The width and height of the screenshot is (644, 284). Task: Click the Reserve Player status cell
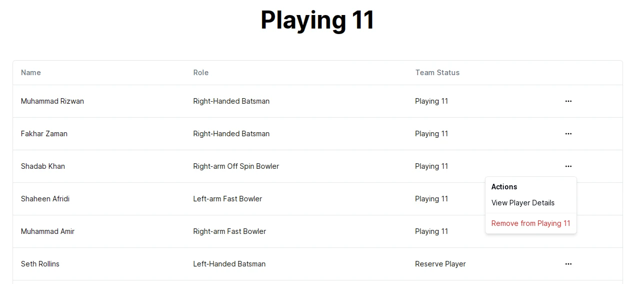click(440, 264)
